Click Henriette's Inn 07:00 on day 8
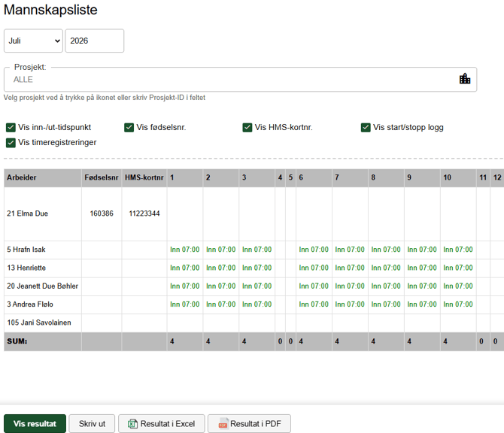Screen dimensions: 504x433 pyautogui.click(x=386, y=268)
